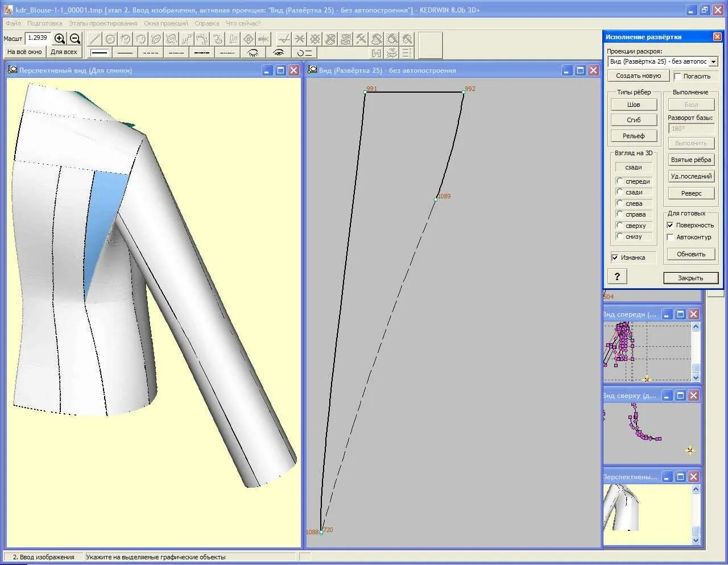The image size is (728, 565).
Task: Click the closed eye hide icon
Action: (x=253, y=52)
